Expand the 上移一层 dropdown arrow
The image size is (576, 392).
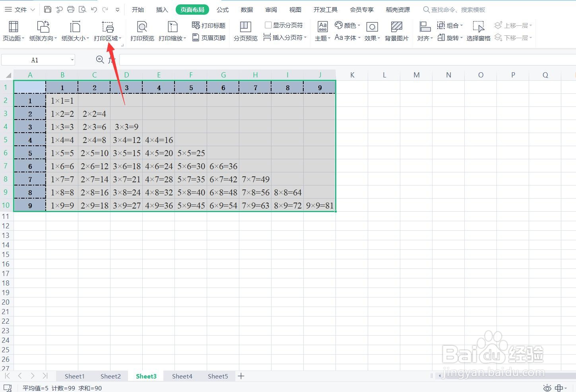tap(531, 25)
